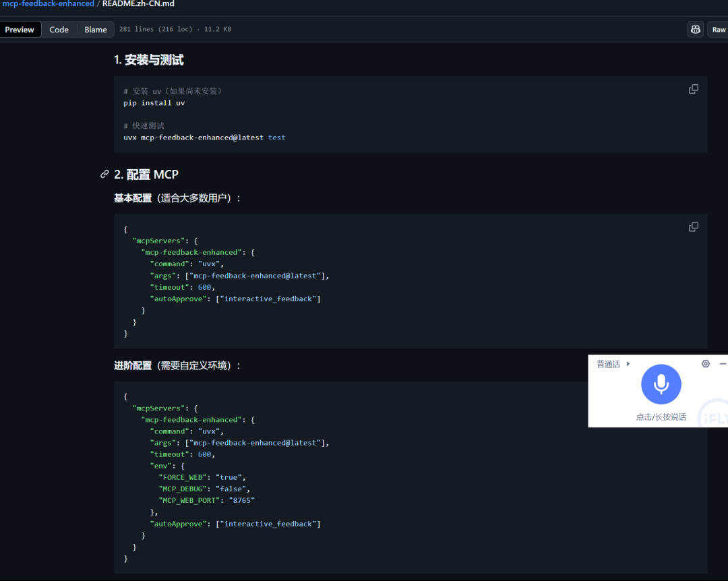Minimize the iFly voice input widget
This screenshot has height=581, width=728.
[x=723, y=364]
